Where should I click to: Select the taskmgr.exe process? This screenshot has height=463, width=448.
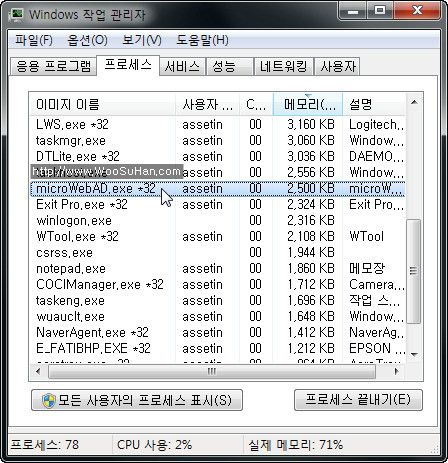(x=218, y=140)
